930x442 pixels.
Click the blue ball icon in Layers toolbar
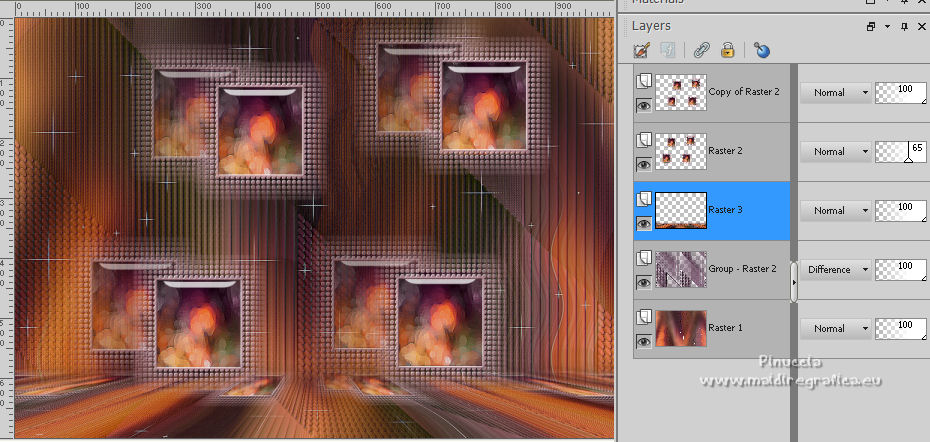[762, 50]
